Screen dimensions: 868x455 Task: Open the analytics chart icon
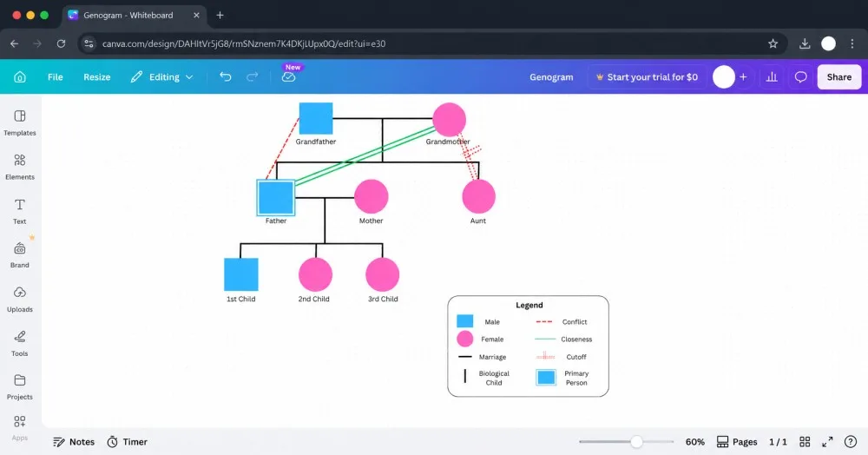772,77
